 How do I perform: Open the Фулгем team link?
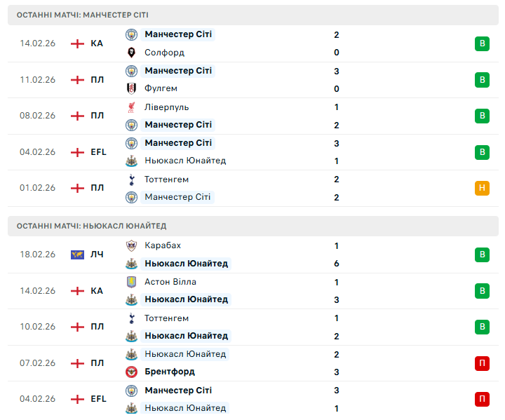click(161, 89)
